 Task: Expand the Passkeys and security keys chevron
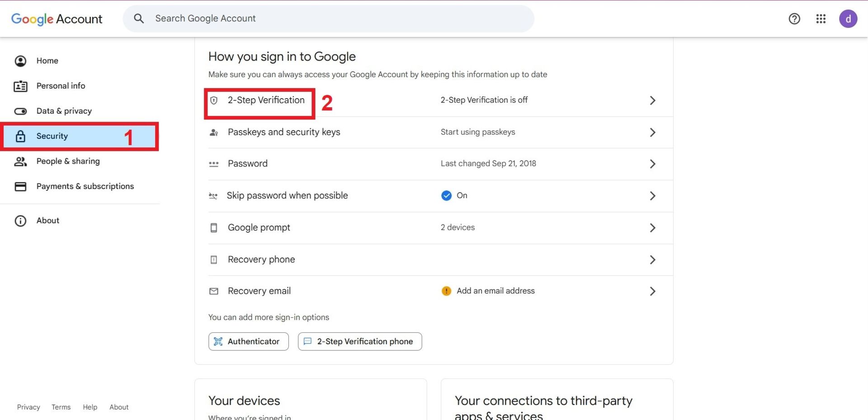(x=652, y=132)
